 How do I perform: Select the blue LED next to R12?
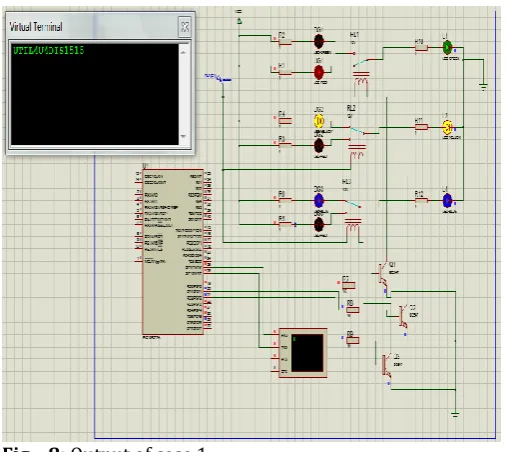tap(447, 200)
